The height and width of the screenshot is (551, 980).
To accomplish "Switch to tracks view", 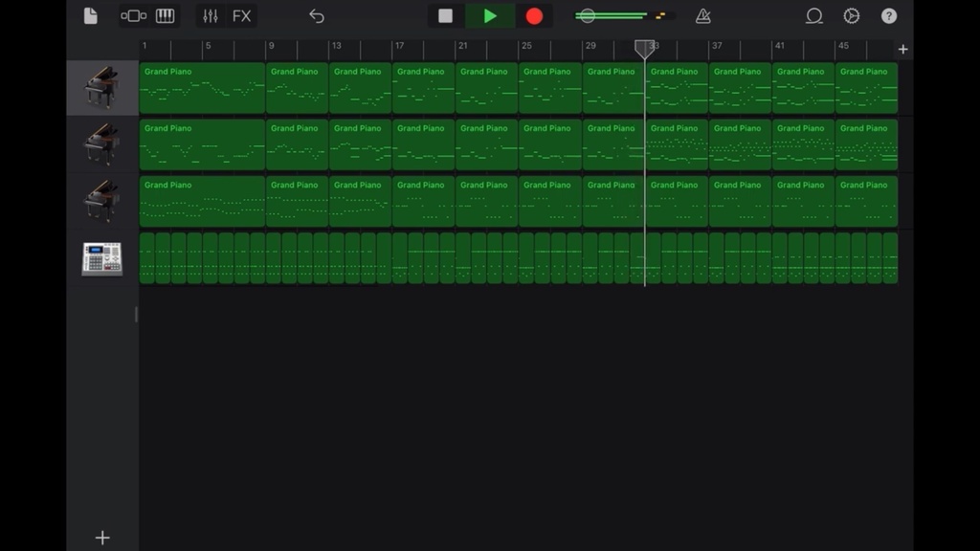I will pyautogui.click(x=132, y=15).
